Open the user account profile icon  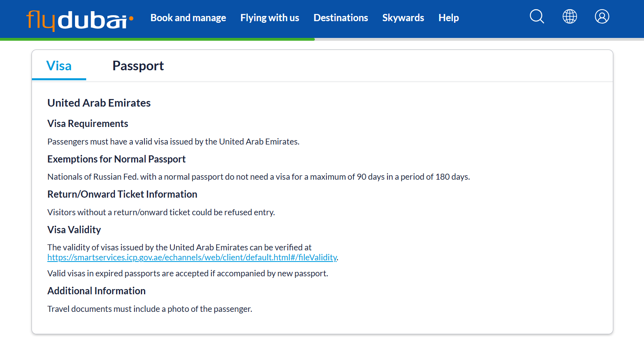coord(602,17)
